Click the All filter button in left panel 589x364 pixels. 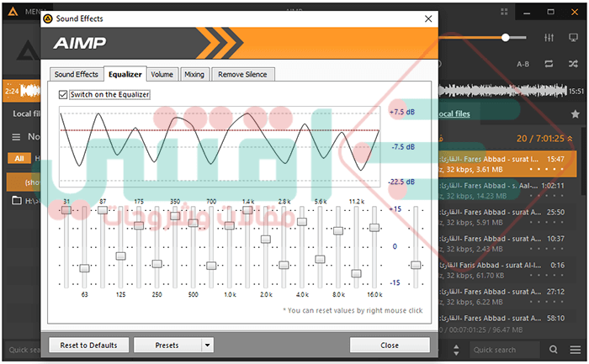(x=19, y=158)
